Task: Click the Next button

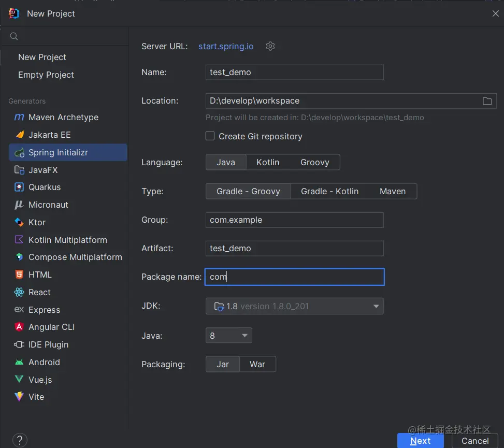Action: tap(421, 441)
